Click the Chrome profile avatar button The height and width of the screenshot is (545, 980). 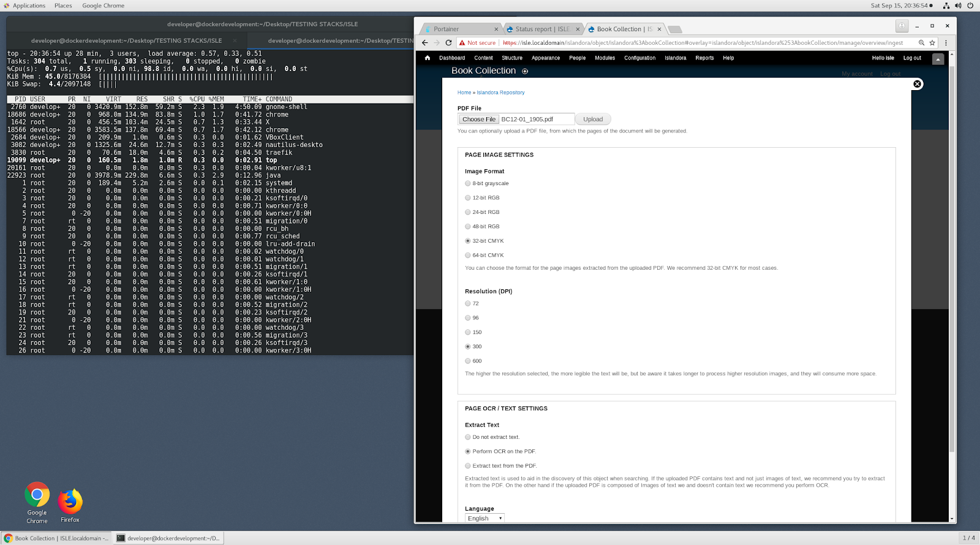902,26
